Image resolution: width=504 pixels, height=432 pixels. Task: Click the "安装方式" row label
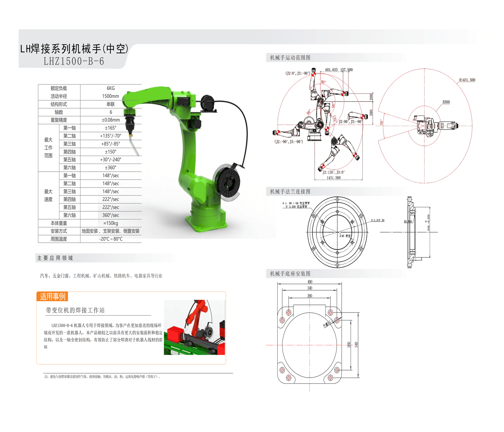pyautogui.click(x=59, y=231)
